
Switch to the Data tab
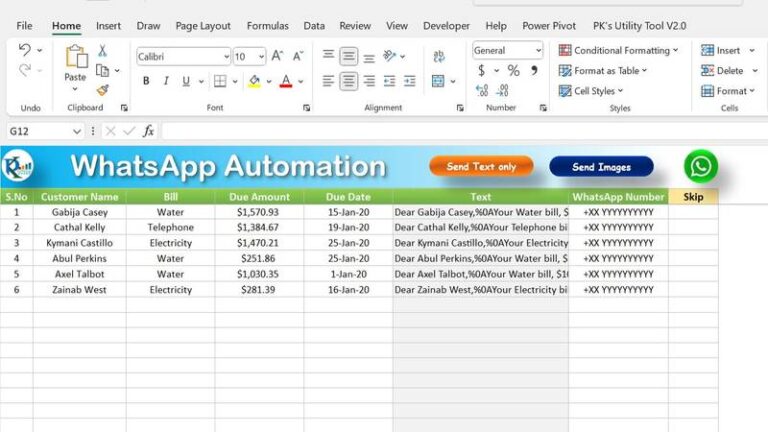pos(314,26)
